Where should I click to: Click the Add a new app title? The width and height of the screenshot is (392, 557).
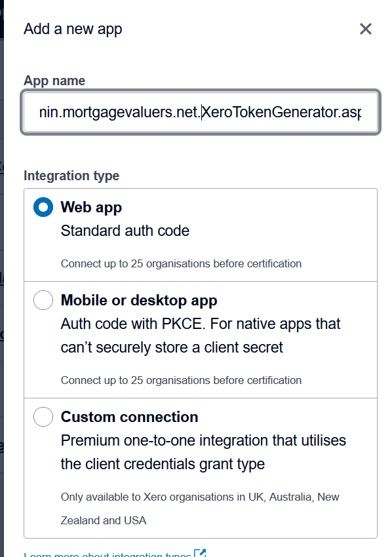coord(72,29)
